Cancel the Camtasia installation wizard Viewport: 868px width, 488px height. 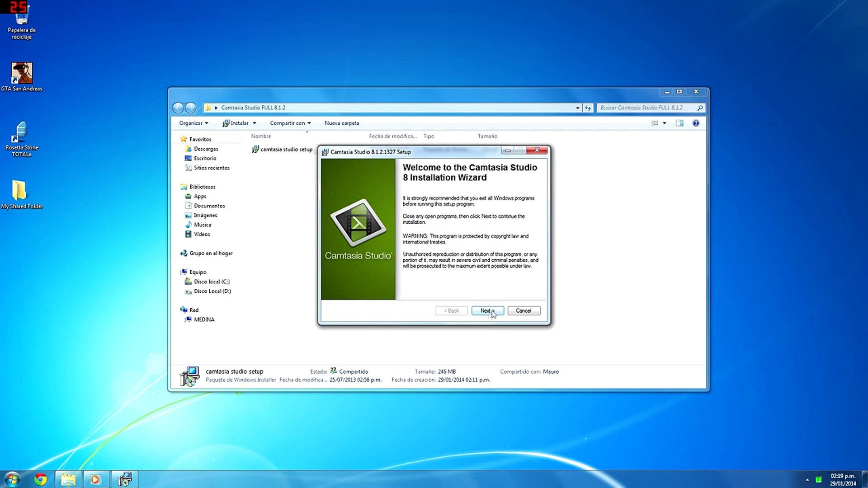point(524,310)
